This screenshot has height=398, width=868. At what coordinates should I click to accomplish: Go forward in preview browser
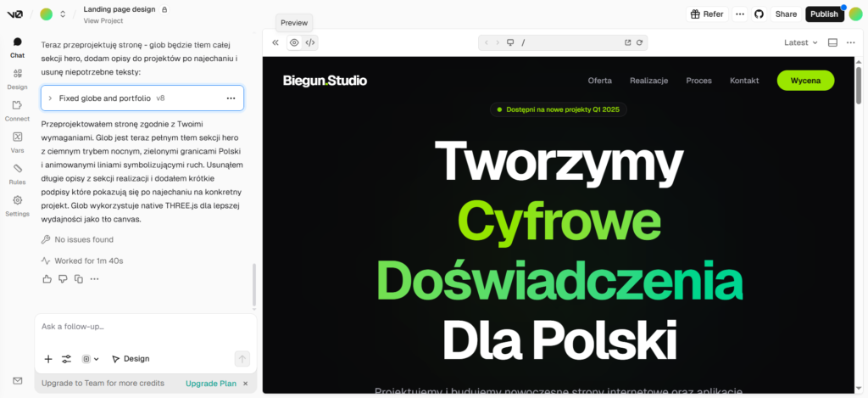tap(498, 42)
